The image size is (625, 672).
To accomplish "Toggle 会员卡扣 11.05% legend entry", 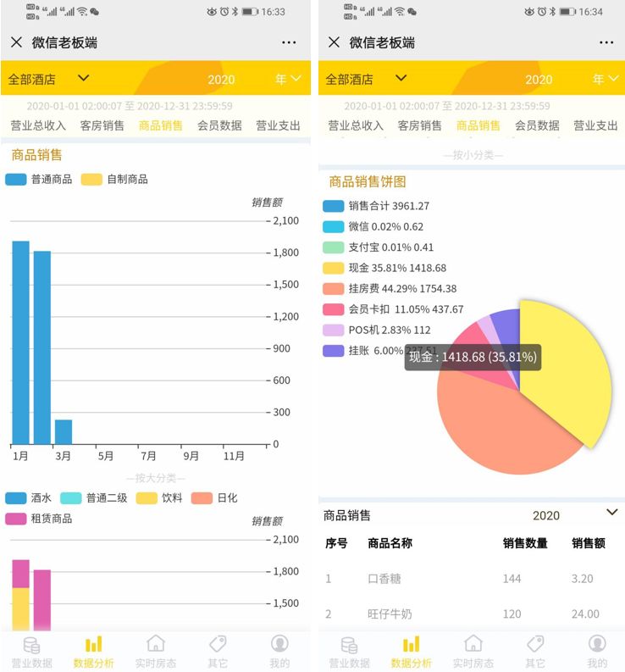I will (393, 309).
